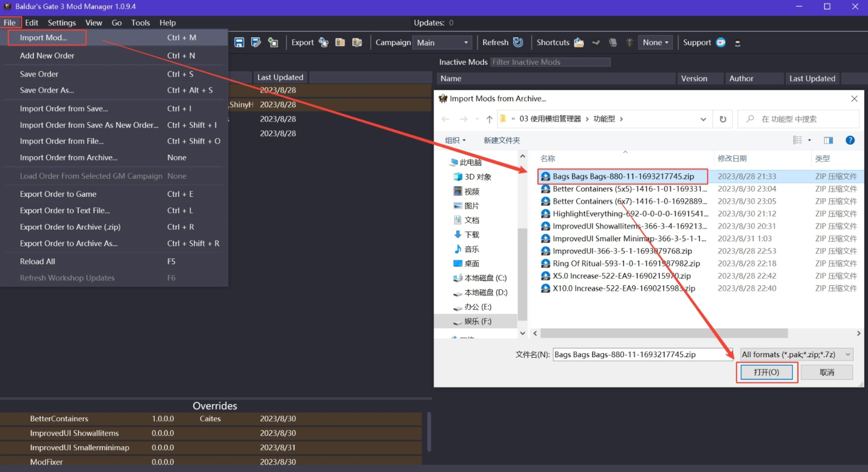Click the refresh button beside the address bar

click(723, 119)
